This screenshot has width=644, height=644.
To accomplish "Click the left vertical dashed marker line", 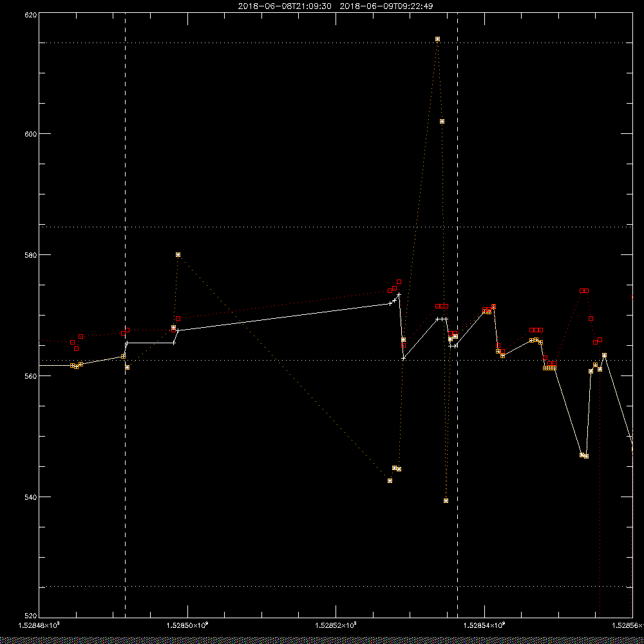I will [x=126, y=315].
